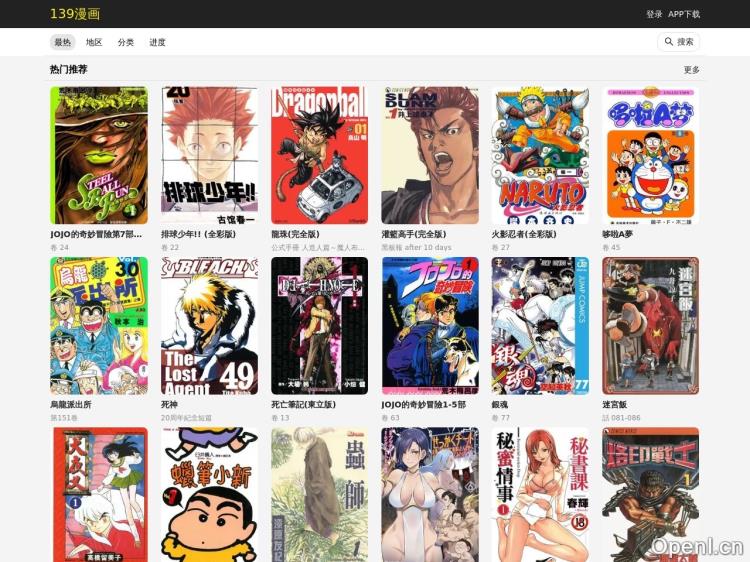This screenshot has height=562, width=750.
Task: Open the 排球少年!! cover thumbnail
Action: click(210, 155)
